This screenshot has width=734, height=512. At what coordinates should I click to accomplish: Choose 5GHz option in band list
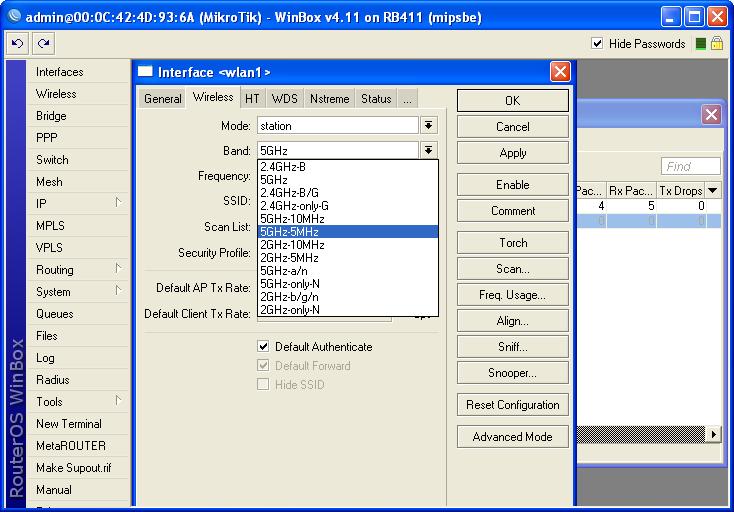click(x=348, y=180)
